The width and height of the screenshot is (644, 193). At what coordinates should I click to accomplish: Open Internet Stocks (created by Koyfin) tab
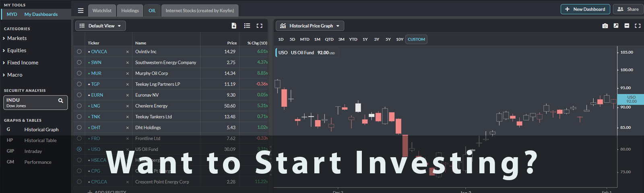(x=200, y=10)
